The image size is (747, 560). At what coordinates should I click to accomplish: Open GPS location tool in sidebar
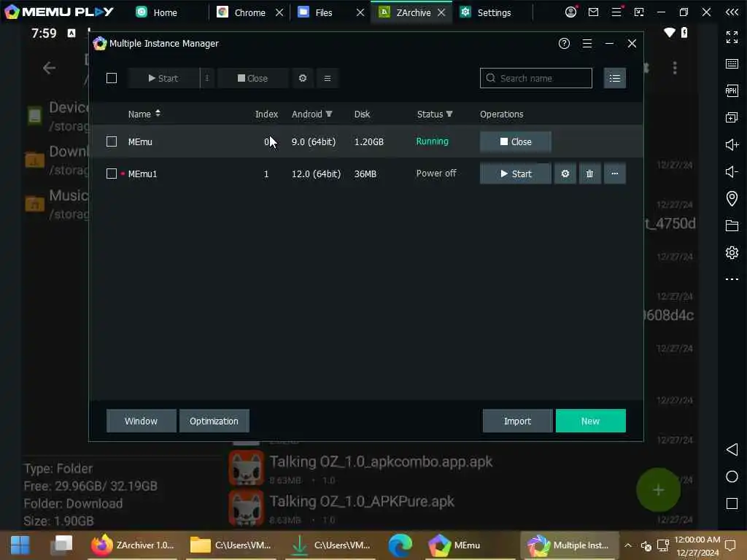tap(732, 198)
